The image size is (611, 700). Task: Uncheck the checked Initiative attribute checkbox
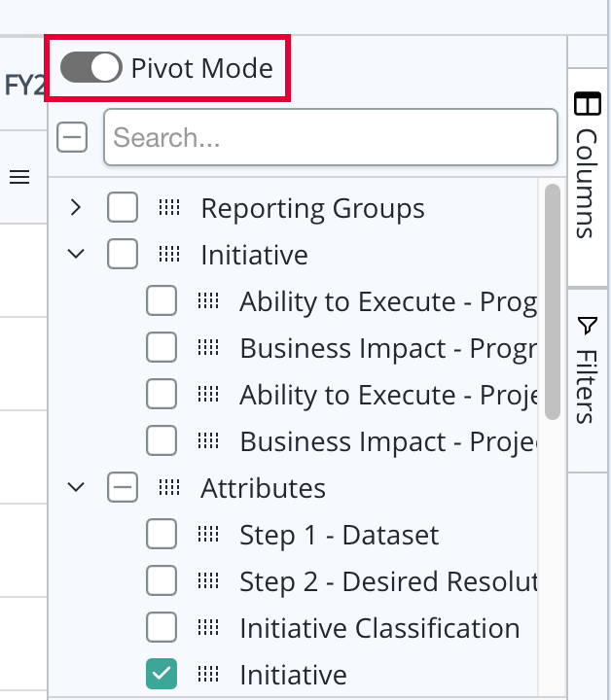tap(162, 674)
